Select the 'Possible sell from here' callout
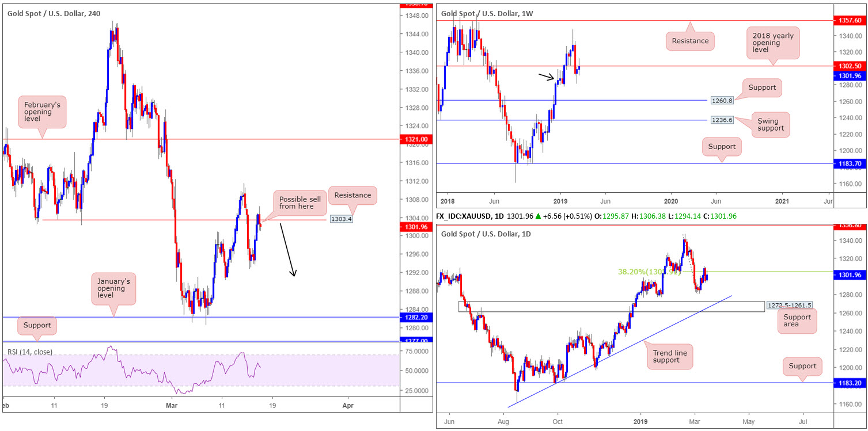 (x=300, y=202)
